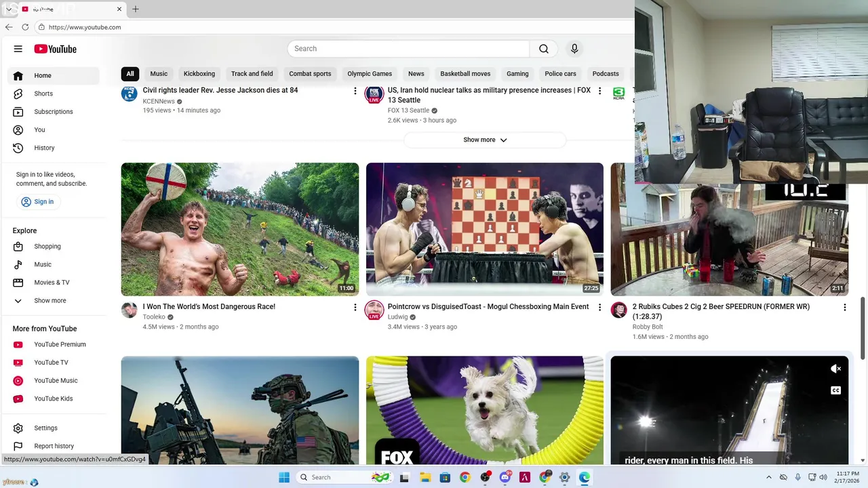Open the YouTube hamburger guide menu
The height and width of the screenshot is (488, 868).
(18, 49)
